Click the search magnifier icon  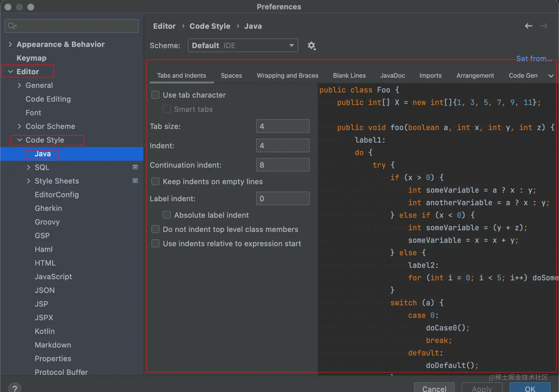point(12,25)
